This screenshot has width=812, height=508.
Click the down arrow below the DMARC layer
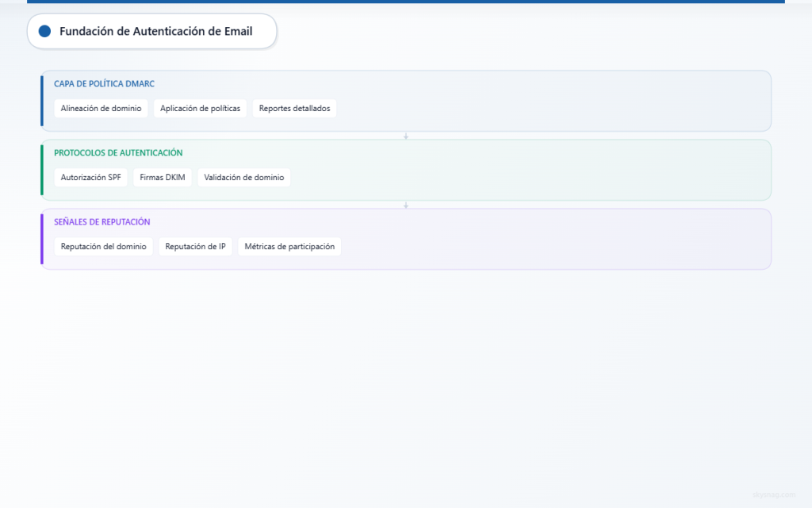[x=406, y=136]
